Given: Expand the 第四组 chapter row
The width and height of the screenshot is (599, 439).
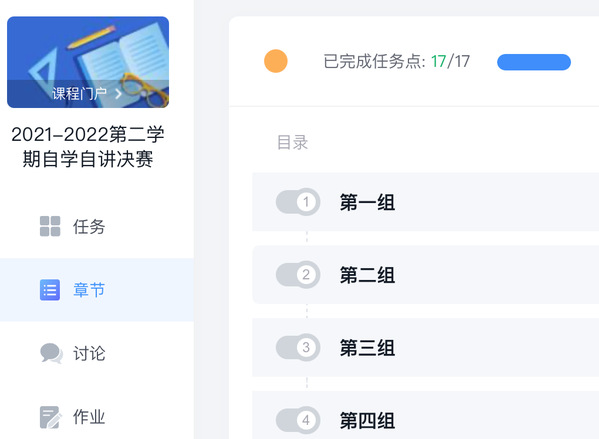Looking at the screenshot, I should (x=426, y=415).
